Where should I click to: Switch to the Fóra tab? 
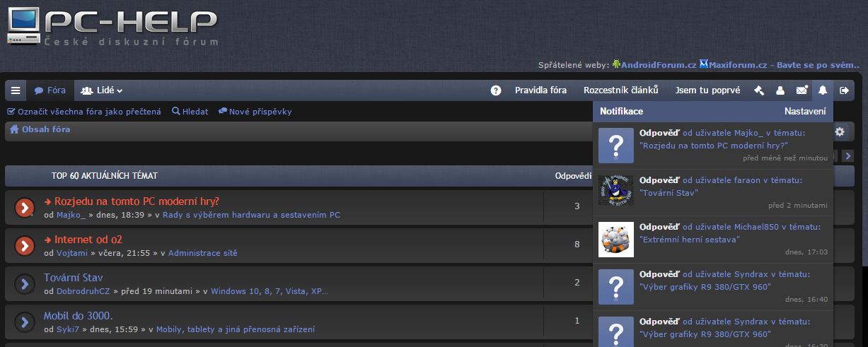pyautogui.click(x=50, y=90)
